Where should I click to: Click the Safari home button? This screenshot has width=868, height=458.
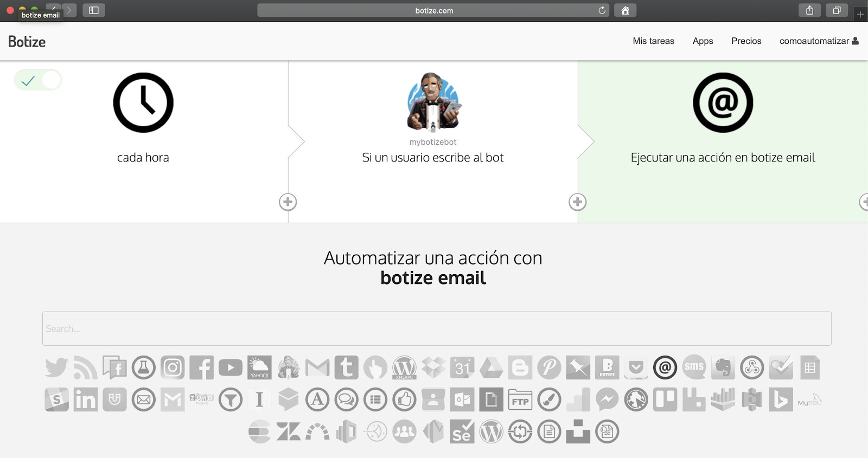(x=625, y=10)
